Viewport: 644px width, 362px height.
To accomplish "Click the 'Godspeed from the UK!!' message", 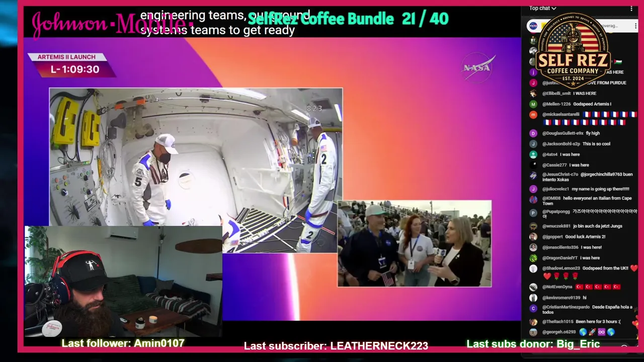I will tap(605, 268).
